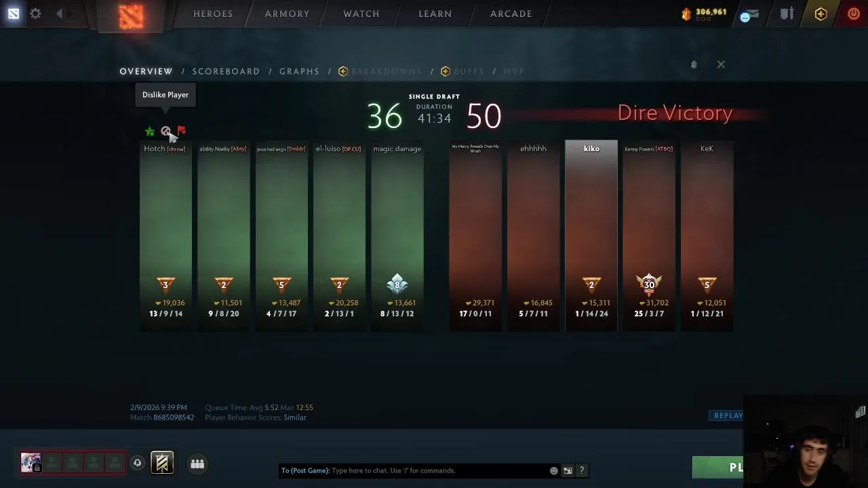Click the red power quit icon

pos(854,14)
